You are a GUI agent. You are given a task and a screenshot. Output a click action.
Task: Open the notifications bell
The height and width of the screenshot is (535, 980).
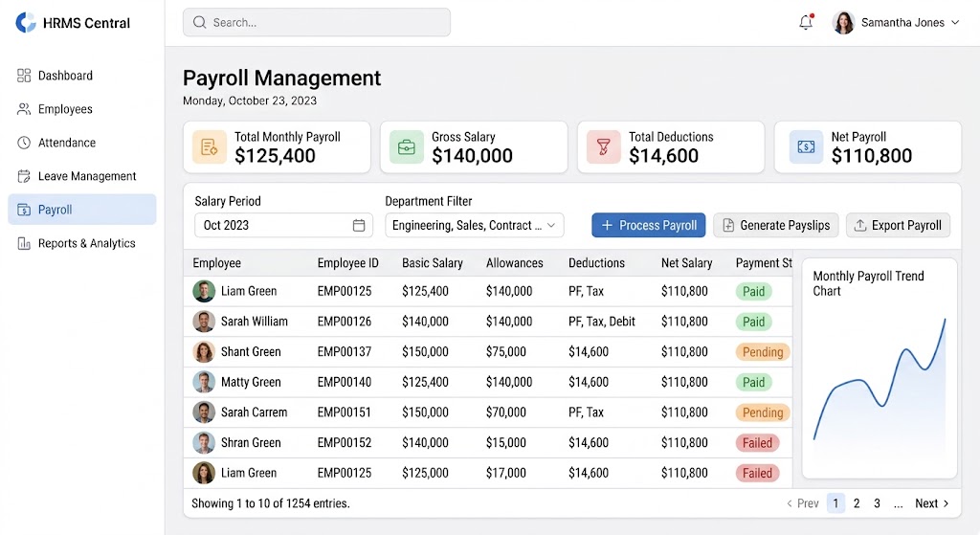click(x=806, y=23)
